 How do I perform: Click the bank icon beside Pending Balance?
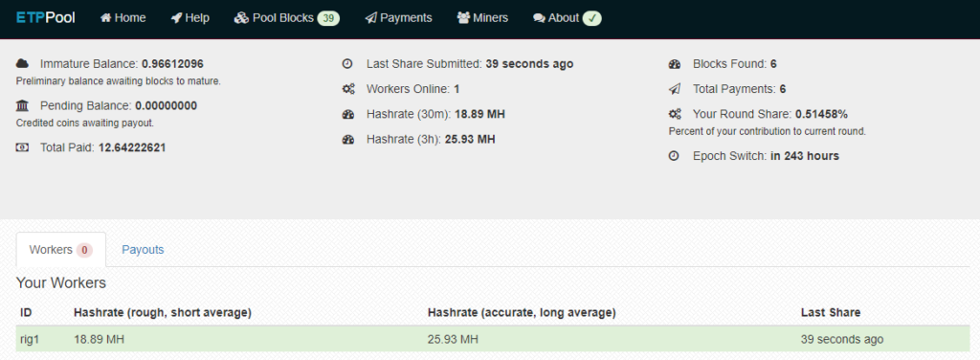tap(22, 105)
